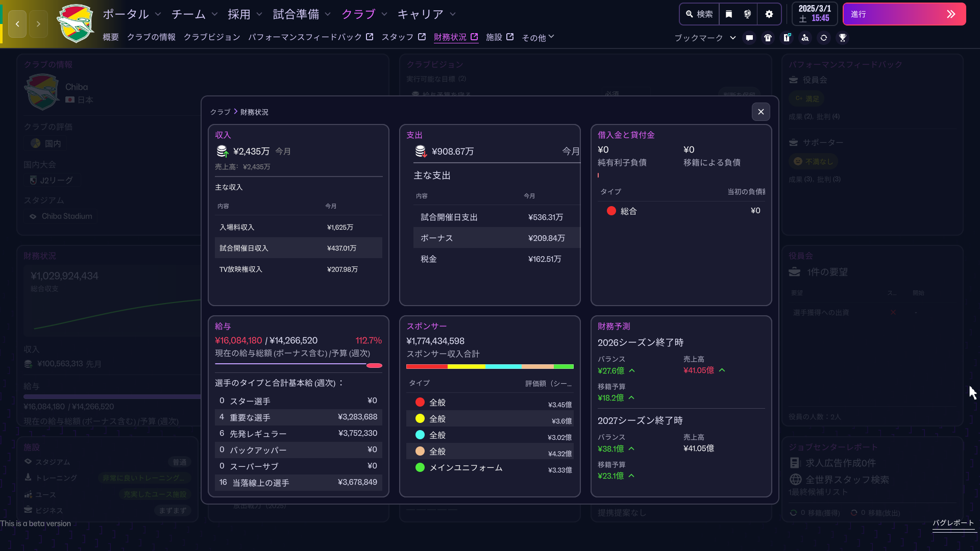Screen dimensions: 980x551
Task: Open 施設 external link icon
Action: click(510, 37)
